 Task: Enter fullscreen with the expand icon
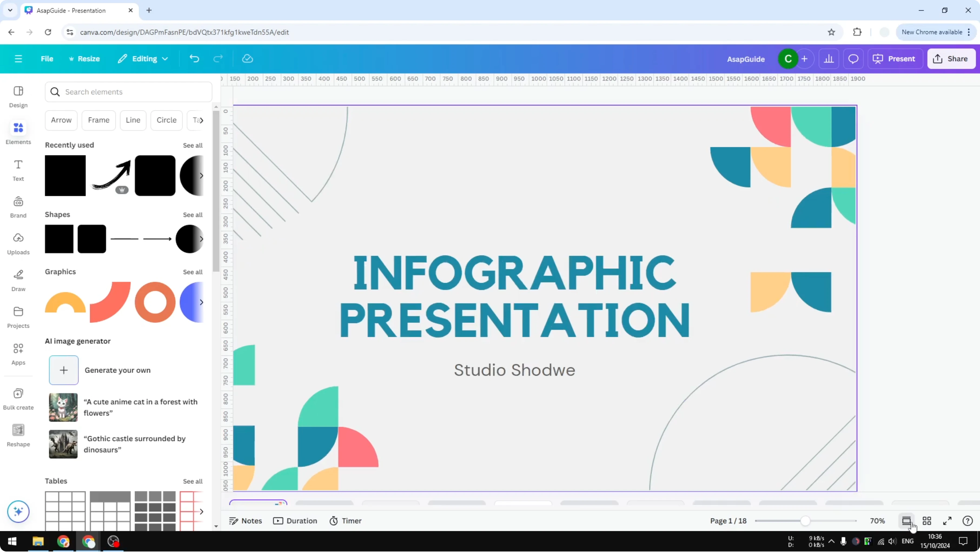click(948, 520)
